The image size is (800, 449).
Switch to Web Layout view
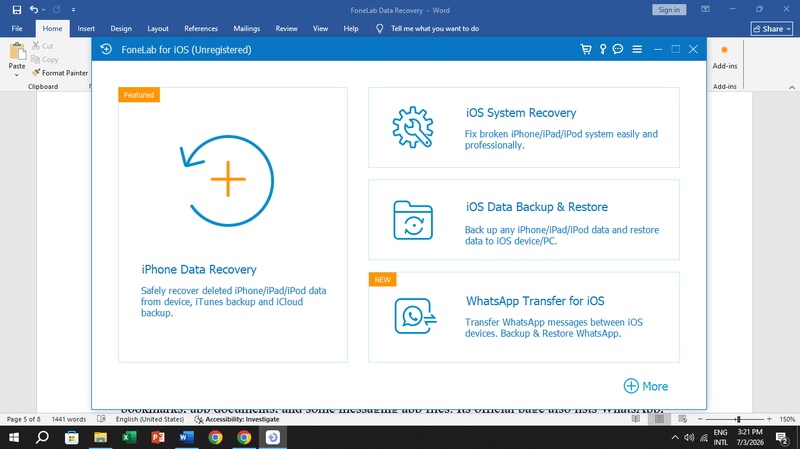[683, 419]
